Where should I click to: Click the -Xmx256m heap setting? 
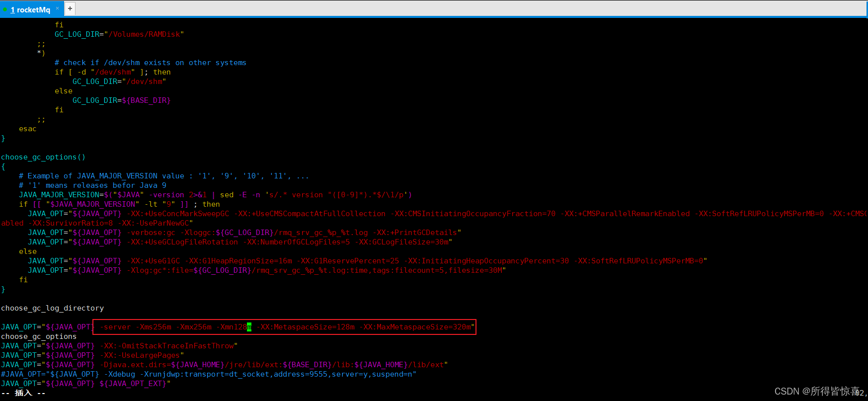pyautogui.click(x=194, y=327)
